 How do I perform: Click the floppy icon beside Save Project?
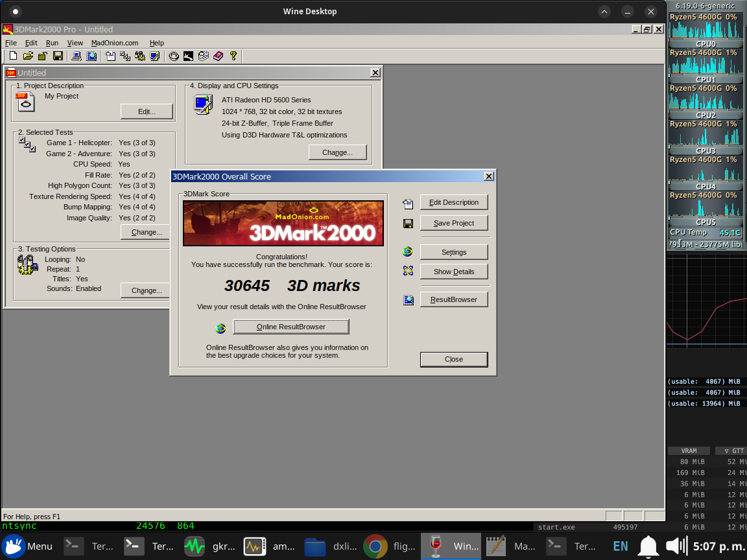(x=408, y=224)
